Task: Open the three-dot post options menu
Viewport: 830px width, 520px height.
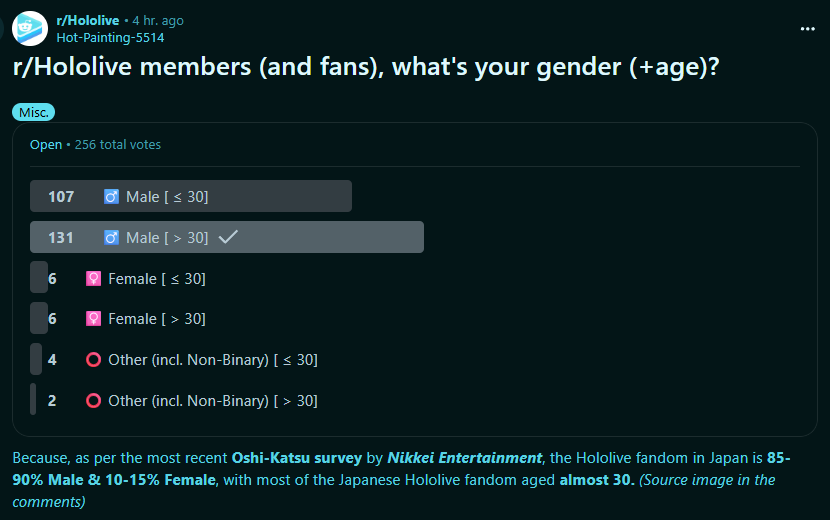Action: pyautogui.click(x=807, y=29)
